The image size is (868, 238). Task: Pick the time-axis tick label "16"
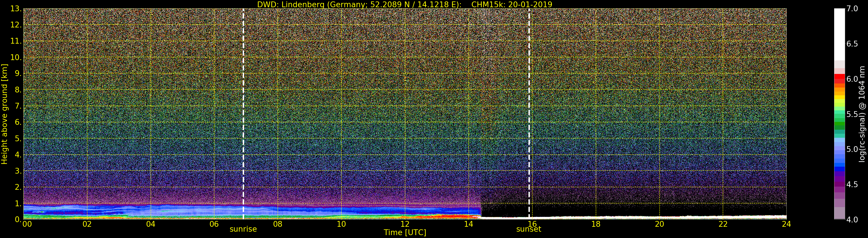click(532, 224)
